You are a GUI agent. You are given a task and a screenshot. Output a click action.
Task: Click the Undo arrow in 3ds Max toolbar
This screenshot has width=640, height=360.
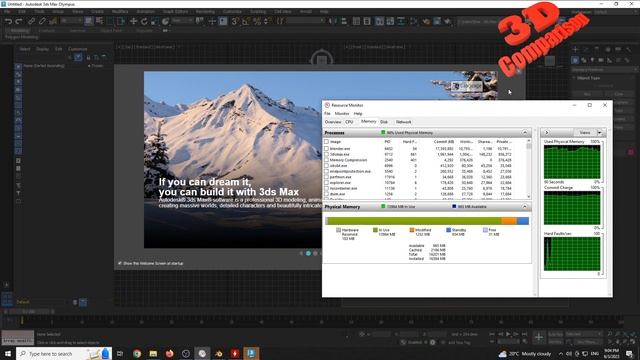coord(8,21)
